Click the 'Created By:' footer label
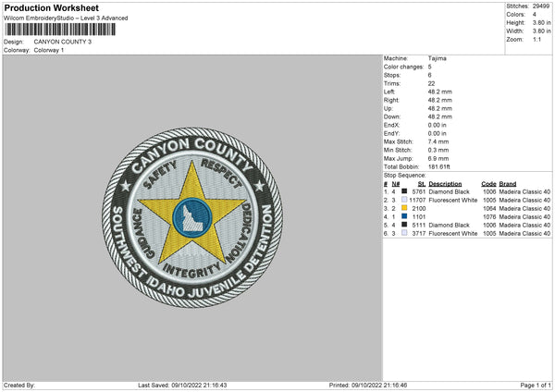 [x=19, y=386]
